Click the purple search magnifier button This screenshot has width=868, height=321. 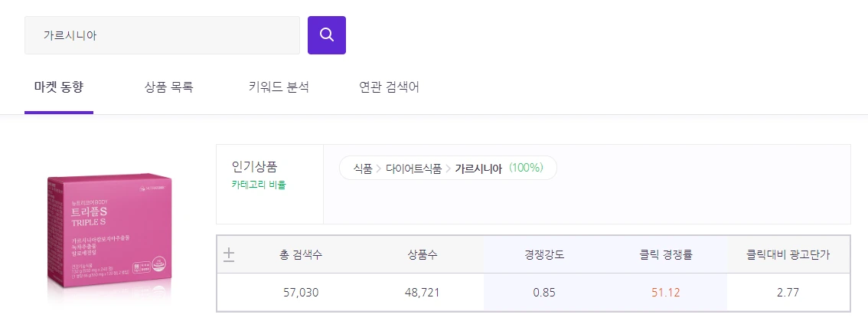tap(327, 35)
